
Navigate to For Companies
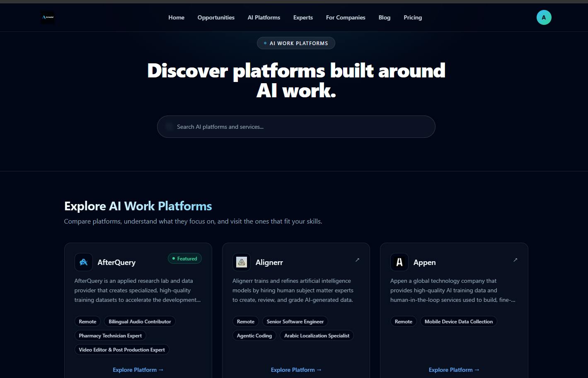[x=346, y=17]
